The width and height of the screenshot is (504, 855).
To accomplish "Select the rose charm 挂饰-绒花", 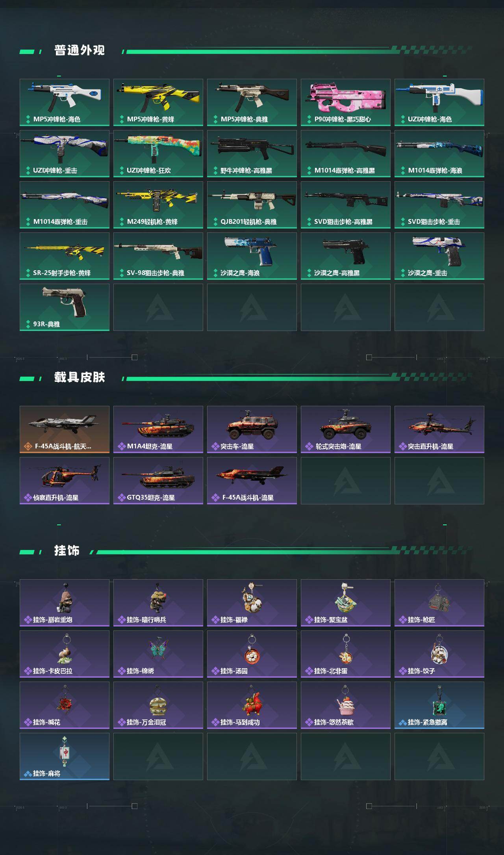I will (65, 705).
